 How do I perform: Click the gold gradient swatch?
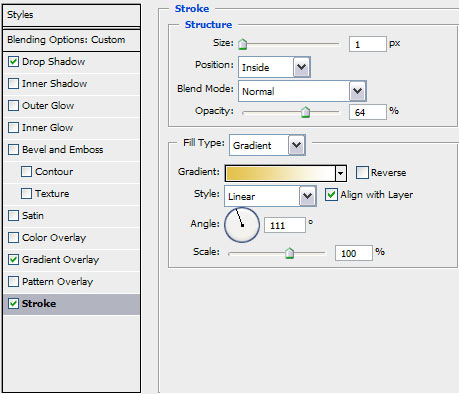pos(280,173)
